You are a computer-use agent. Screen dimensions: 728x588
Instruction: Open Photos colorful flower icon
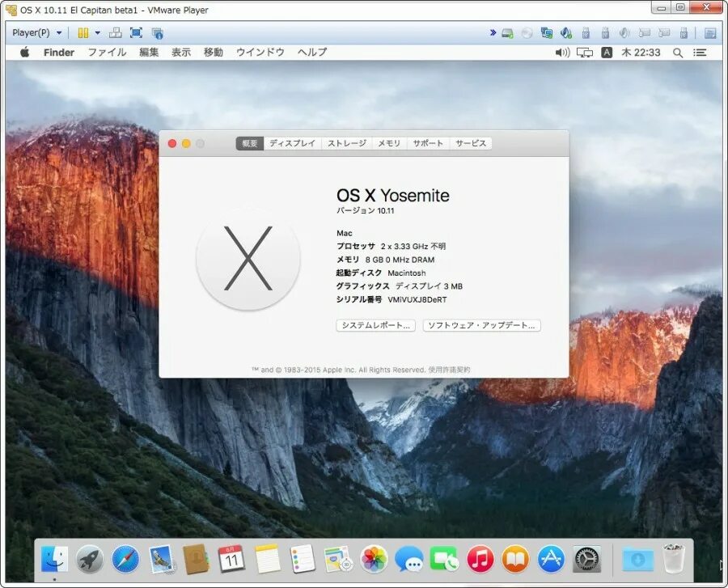(374, 559)
